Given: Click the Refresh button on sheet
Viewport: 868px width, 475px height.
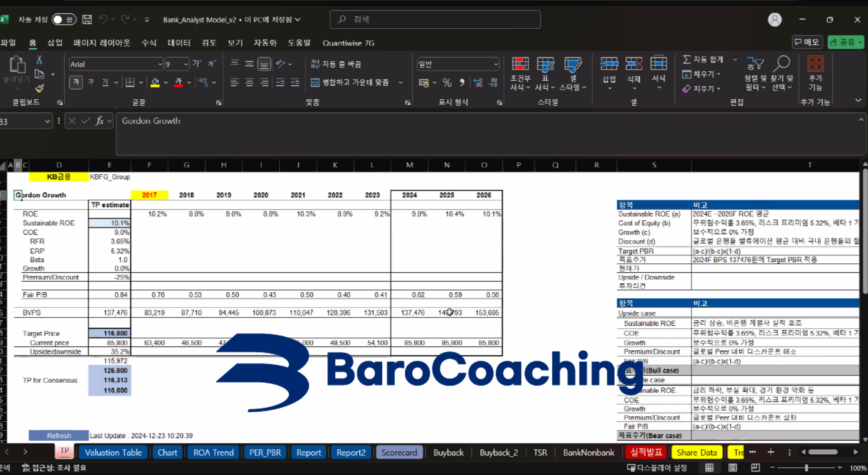Looking at the screenshot, I should point(59,435).
